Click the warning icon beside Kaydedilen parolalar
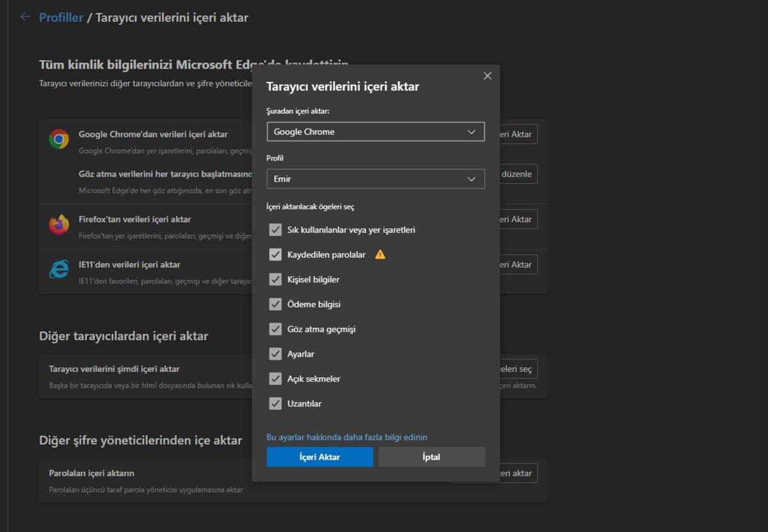Viewport: 768px width, 532px height. [x=380, y=255]
